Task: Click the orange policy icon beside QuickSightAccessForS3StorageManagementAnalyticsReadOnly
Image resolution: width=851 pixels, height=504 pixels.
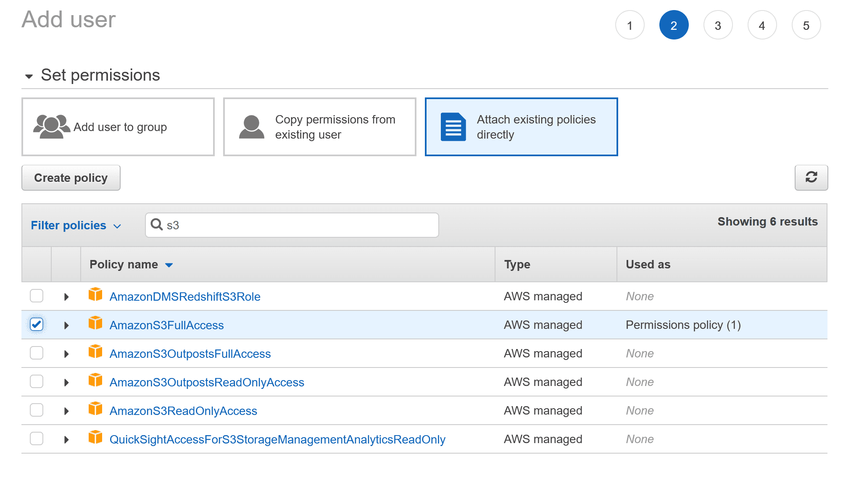Action: 95,437
